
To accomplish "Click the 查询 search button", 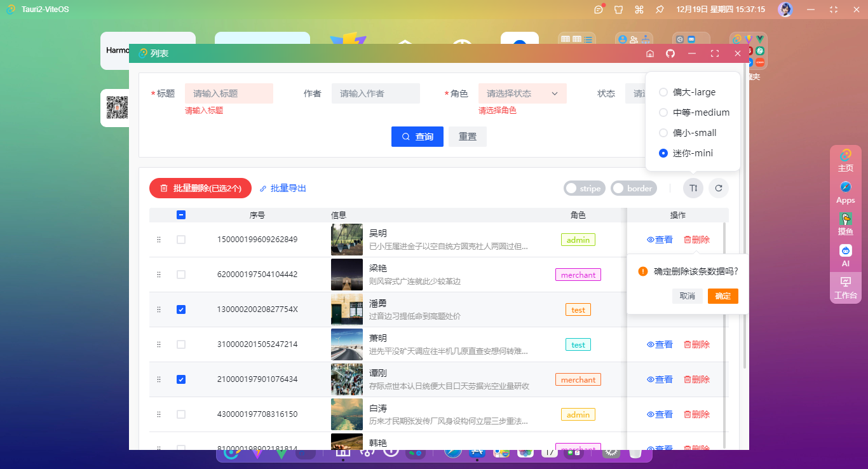I will pyautogui.click(x=417, y=137).
